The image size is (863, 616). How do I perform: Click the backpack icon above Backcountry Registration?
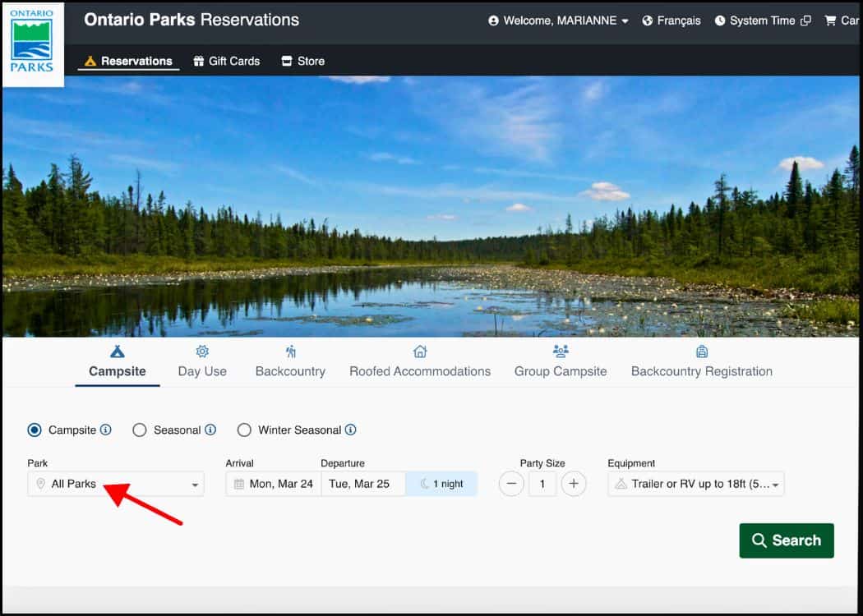click(702, 352)
